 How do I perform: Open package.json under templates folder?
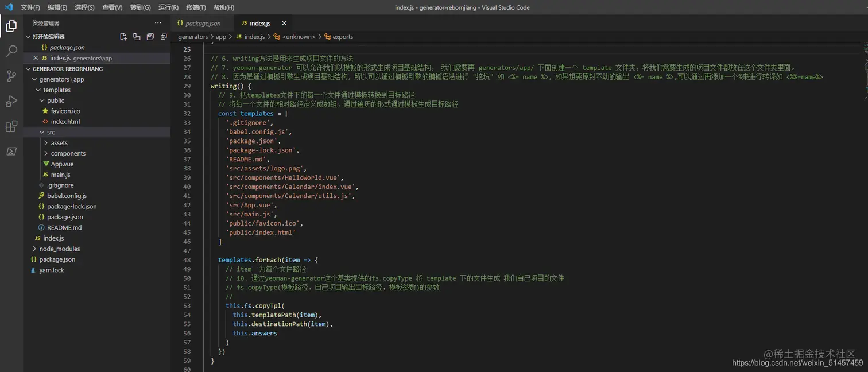coord(65,217)
